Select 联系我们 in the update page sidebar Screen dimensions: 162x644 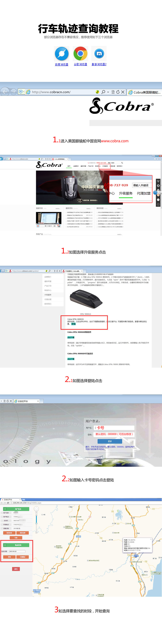[48, 304]
